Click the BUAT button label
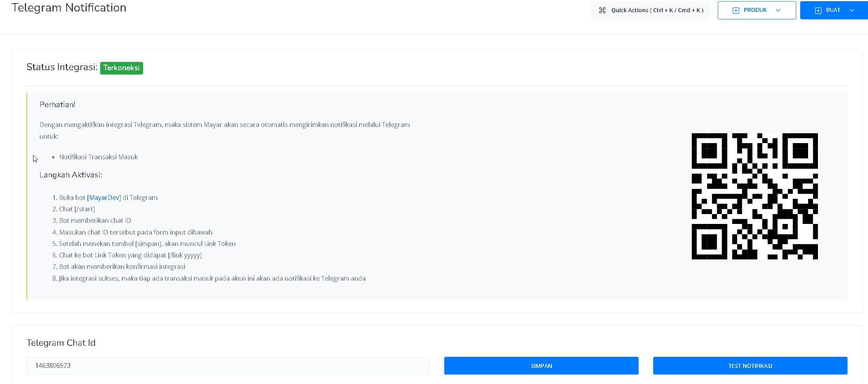Viewport: 868px width, 384px height. (833, 10)
